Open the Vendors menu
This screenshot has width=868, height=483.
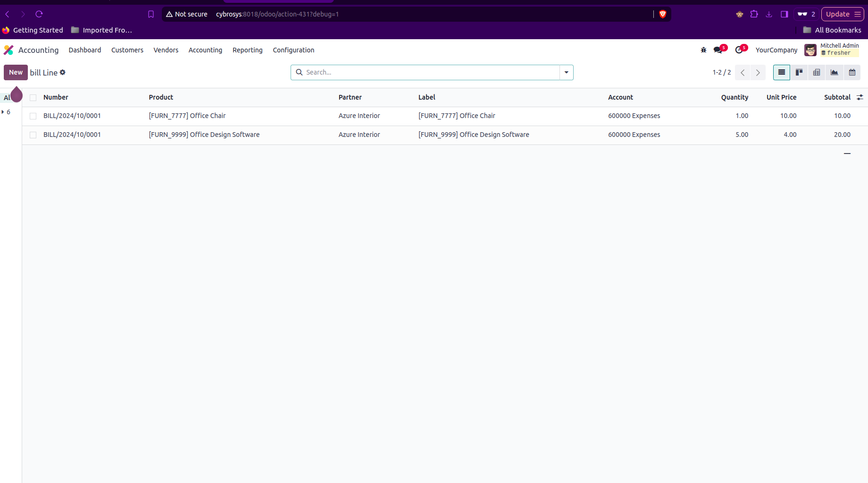(166, 50)
